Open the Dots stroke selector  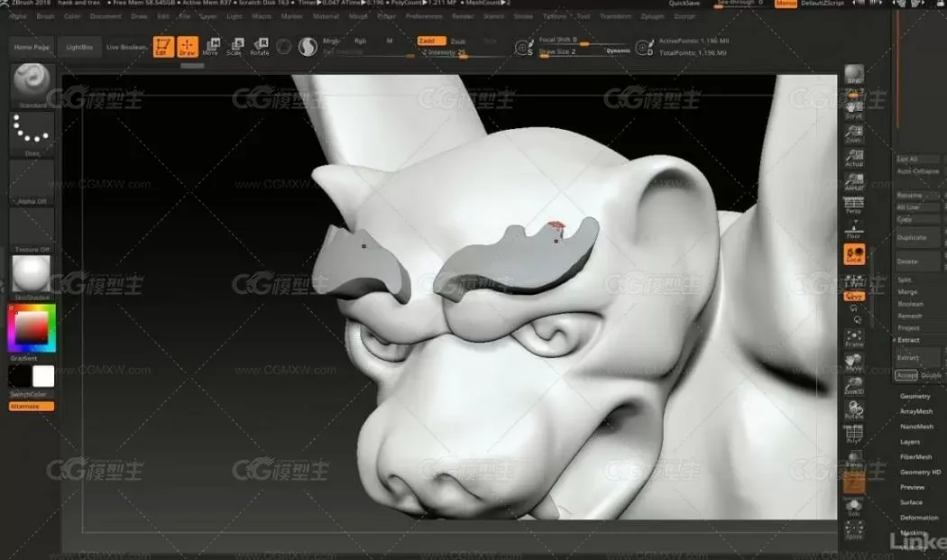click(x=32, y=134)
